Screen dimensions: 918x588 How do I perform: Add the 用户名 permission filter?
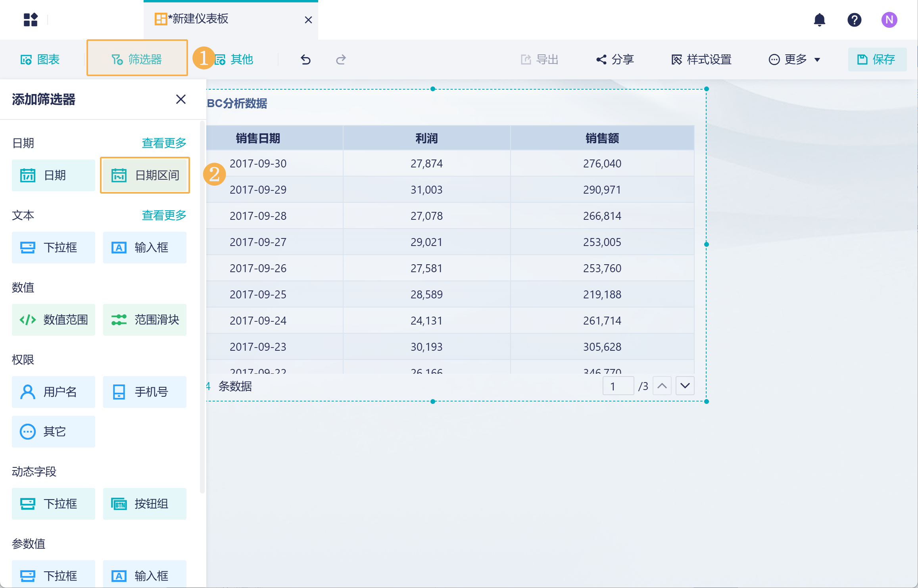(54, 392)
